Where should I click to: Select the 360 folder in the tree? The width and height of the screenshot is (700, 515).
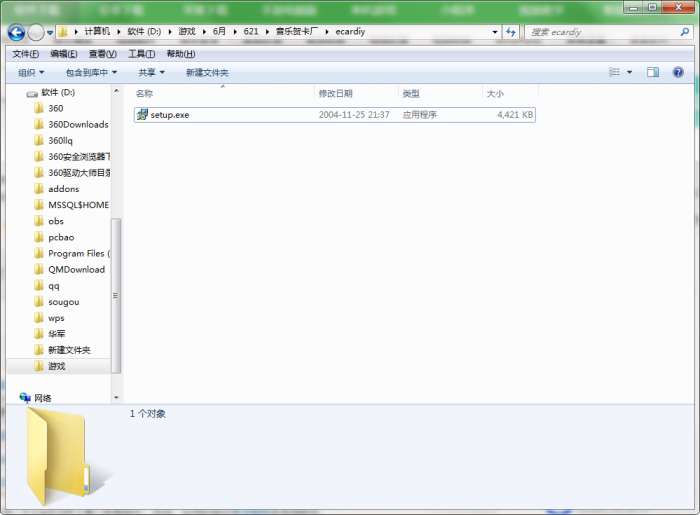[56, 108]
